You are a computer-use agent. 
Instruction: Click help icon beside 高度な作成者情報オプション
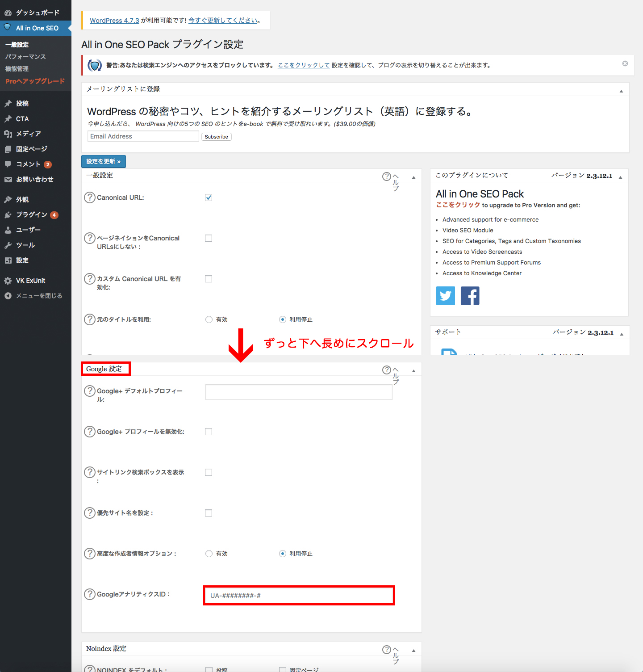[x=90, y=553]
